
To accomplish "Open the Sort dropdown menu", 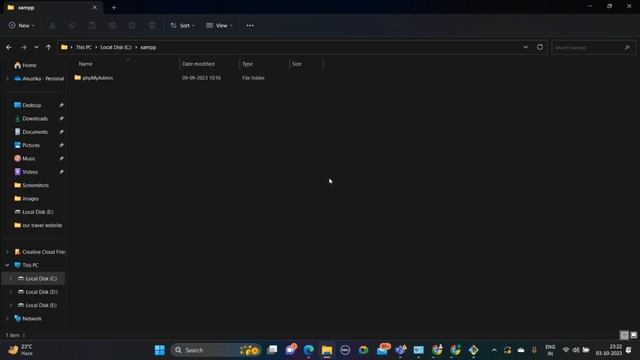I will pos(182,25).
